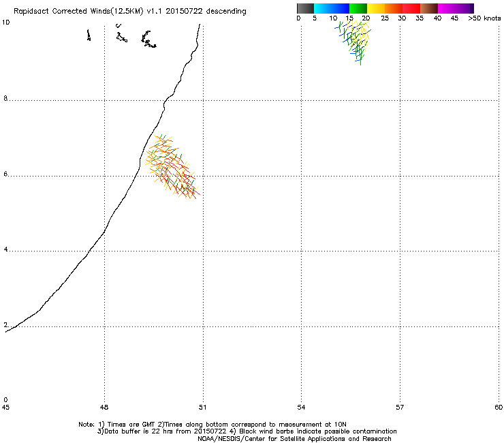
Task: Click the latitude axis label '0'
Action: (5, 400)
